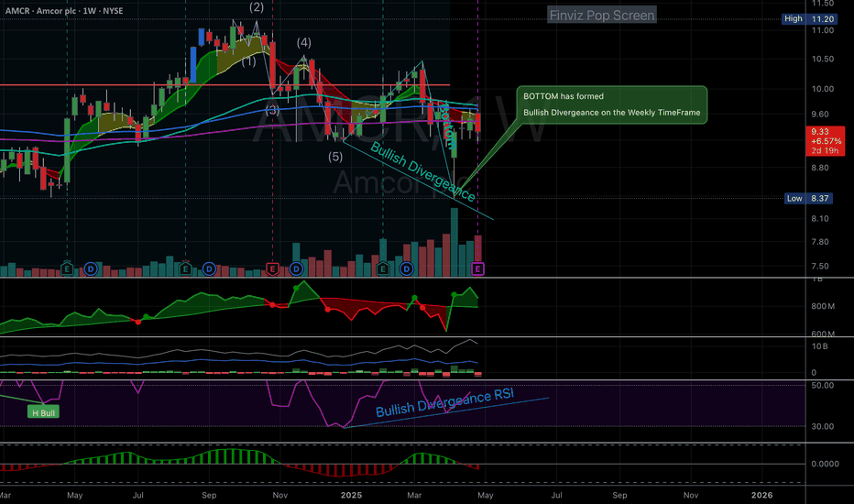The height and width of the screenshot is (504, 854).
Task: Select the wave (1) Elliott label
Action: (x=249, y=61)
